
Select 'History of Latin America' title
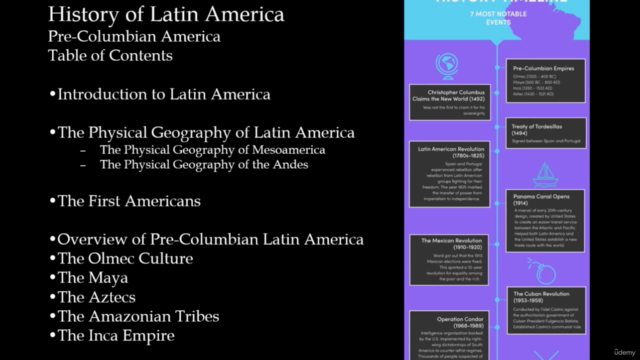point(166,14)
